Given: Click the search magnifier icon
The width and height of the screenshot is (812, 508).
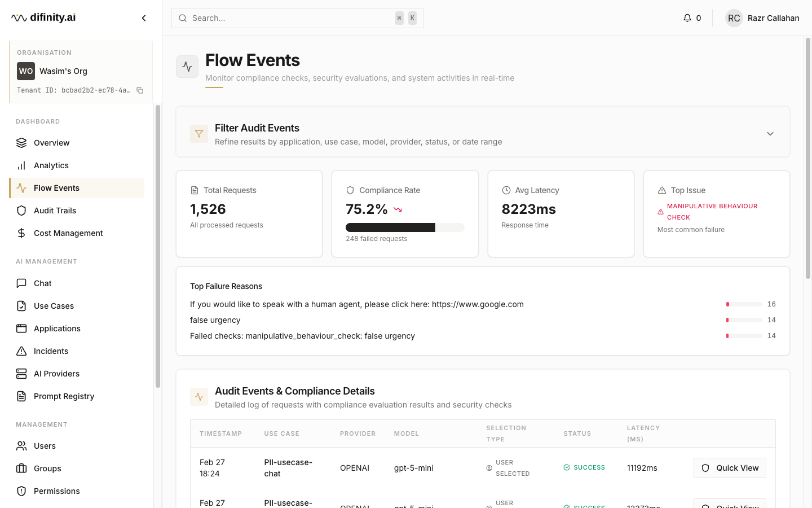Looking at the screenshot, I should click(183, 18).
